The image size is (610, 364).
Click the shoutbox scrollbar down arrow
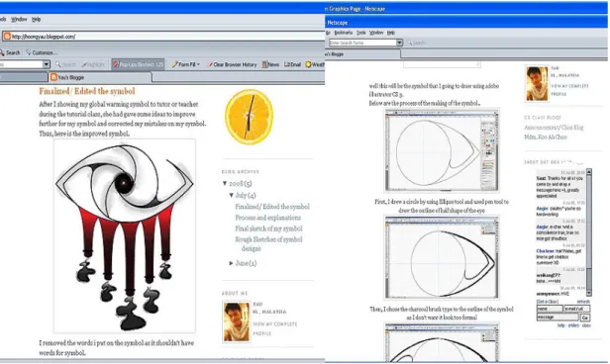(x=588, y=293)
